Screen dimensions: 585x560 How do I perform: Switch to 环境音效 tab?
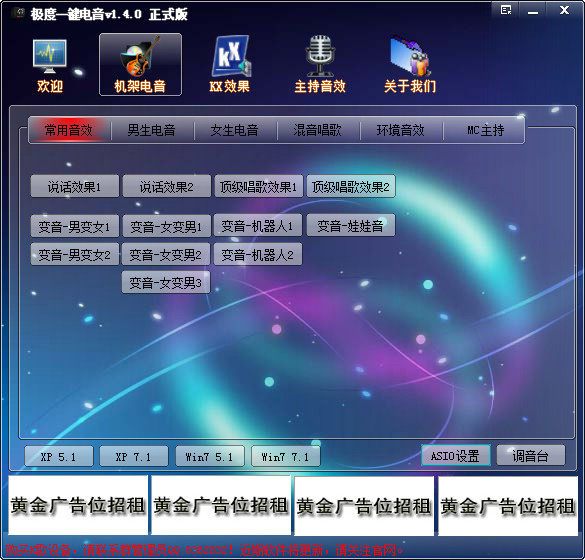tap(401, 130)
